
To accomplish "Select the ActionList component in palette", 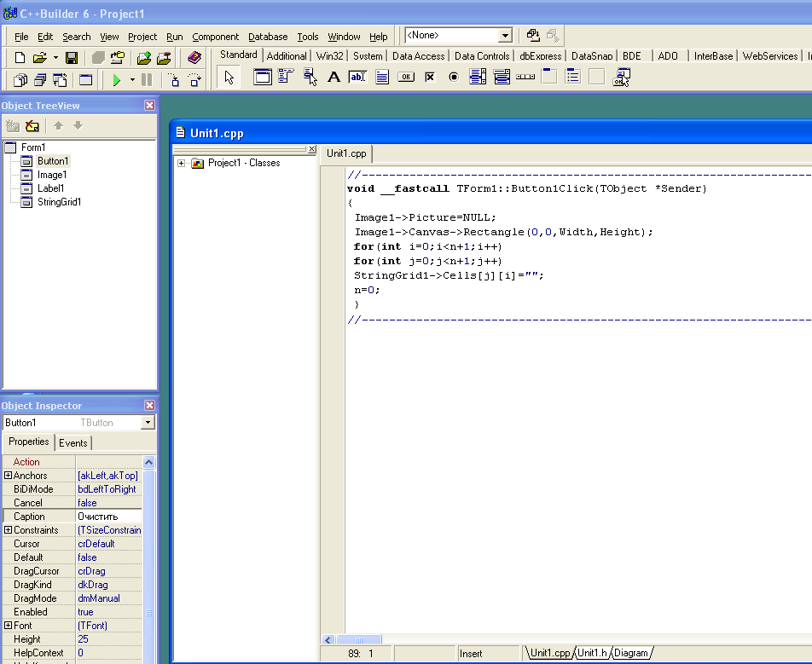I will pyautogui.click(x=621, y=77).
